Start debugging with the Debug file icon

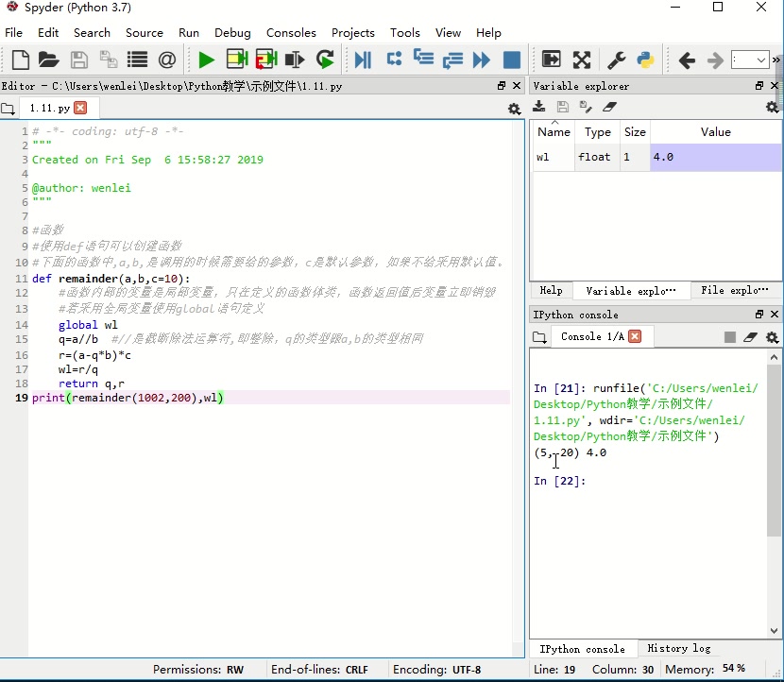(x=363, y=60)
